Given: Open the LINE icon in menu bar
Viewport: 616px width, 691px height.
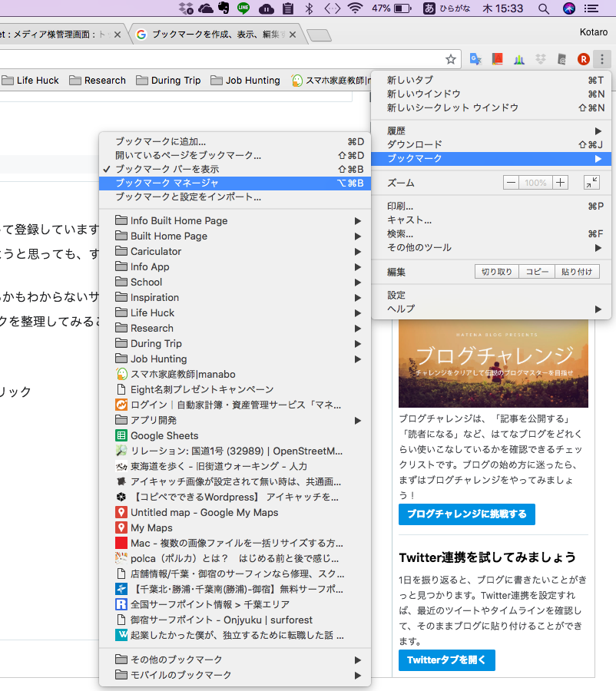Looking at the screenshot, I should click(x=243, y=8).
